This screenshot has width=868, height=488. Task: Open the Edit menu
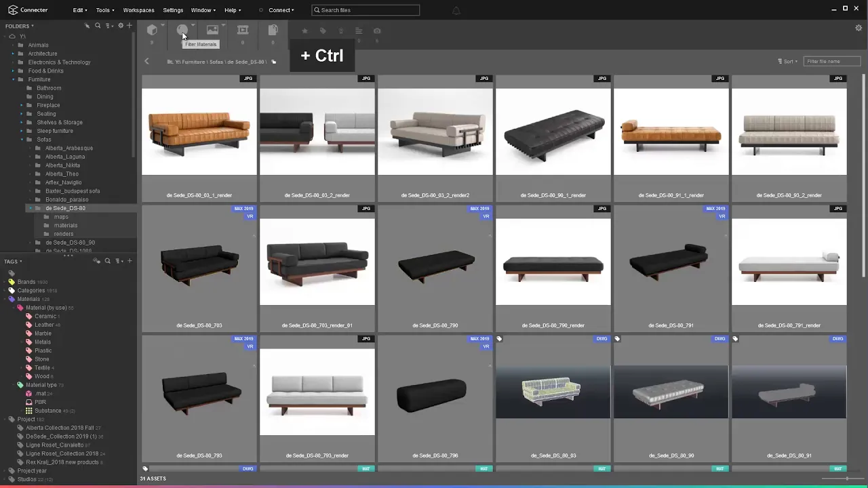point(80,10)
